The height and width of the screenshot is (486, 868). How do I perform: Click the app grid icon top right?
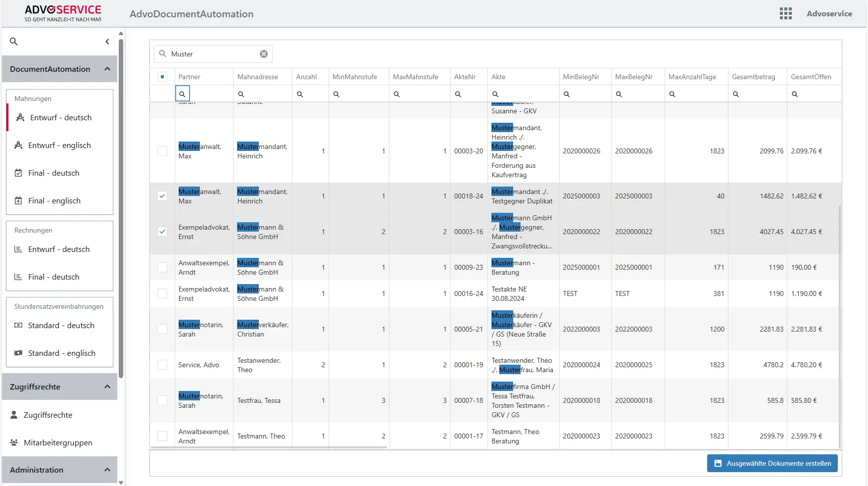coord(785,13)
